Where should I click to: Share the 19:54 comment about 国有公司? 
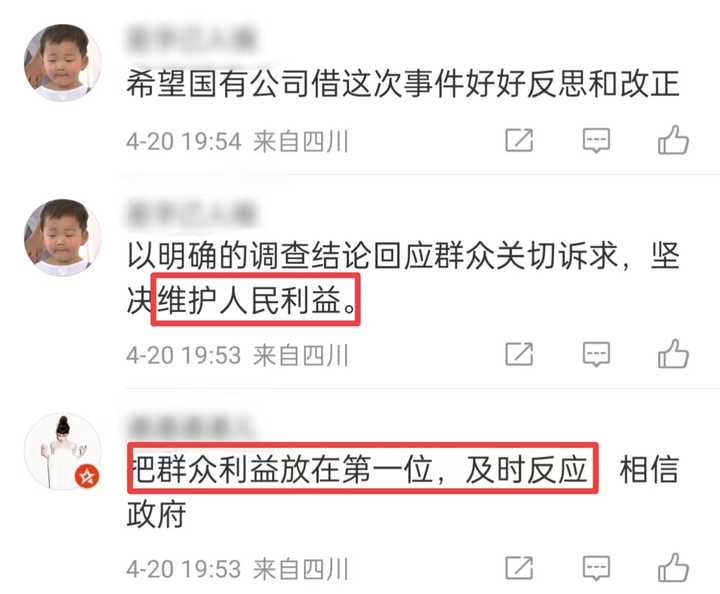point(519,140)
